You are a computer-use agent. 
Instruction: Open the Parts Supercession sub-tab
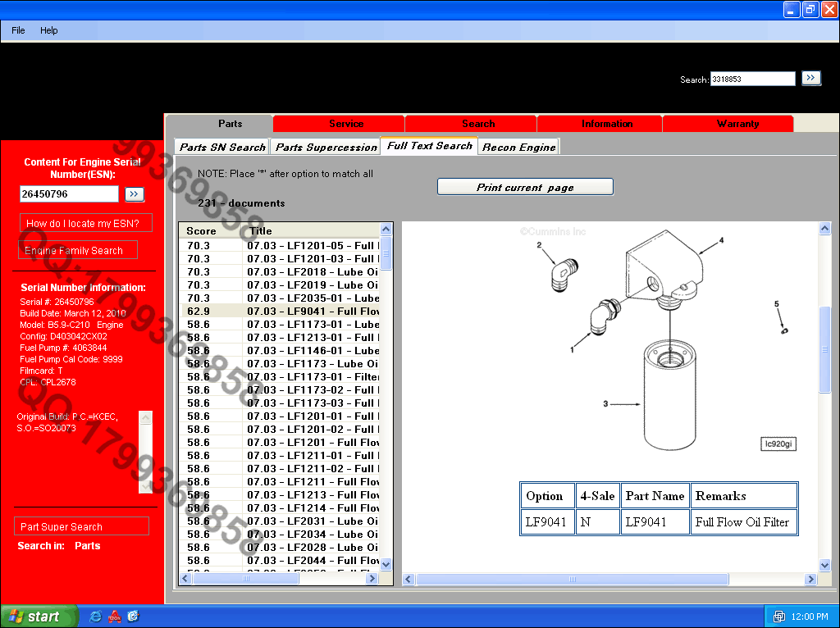click(x=326, y=147)
